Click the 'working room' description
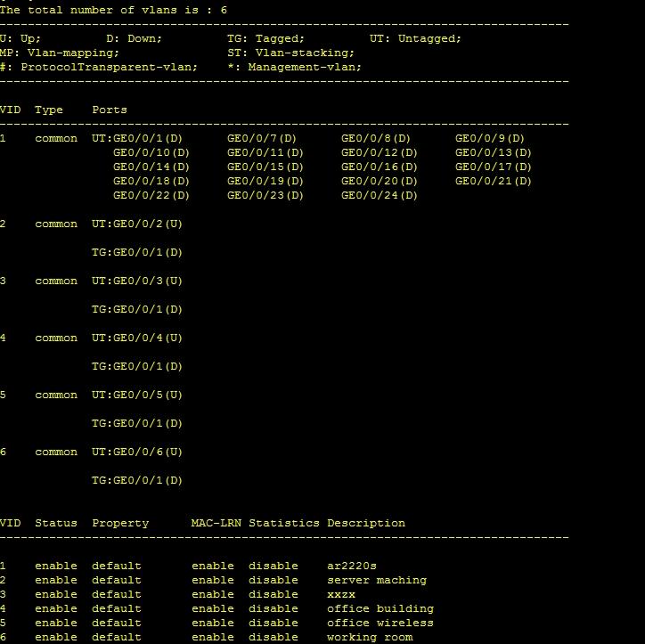This screenshot has width=645, height=644. [370, 638]
